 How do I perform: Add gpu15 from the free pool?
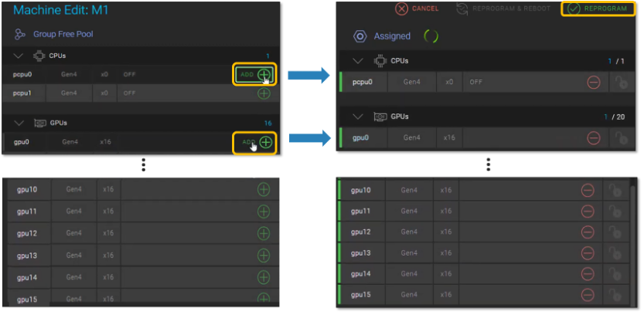[x=264, y=298]
